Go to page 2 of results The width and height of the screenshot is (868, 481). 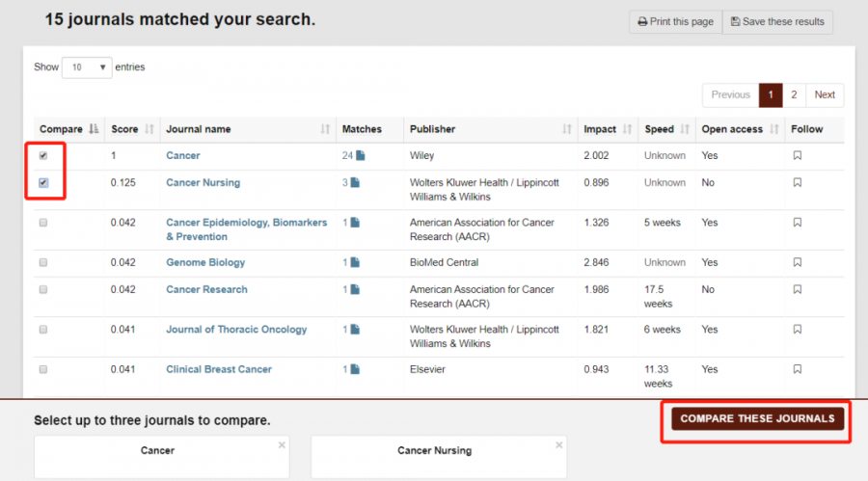click(x=794, y=94)
